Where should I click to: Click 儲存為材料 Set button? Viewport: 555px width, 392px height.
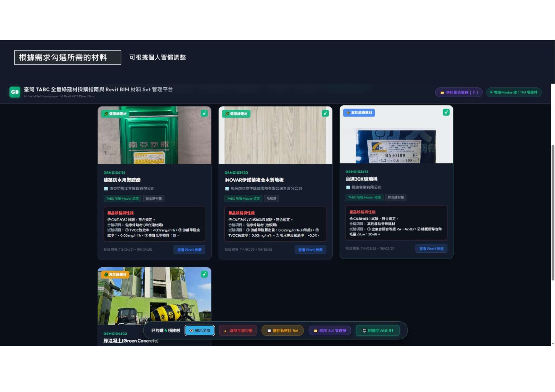tap(283, 331)
